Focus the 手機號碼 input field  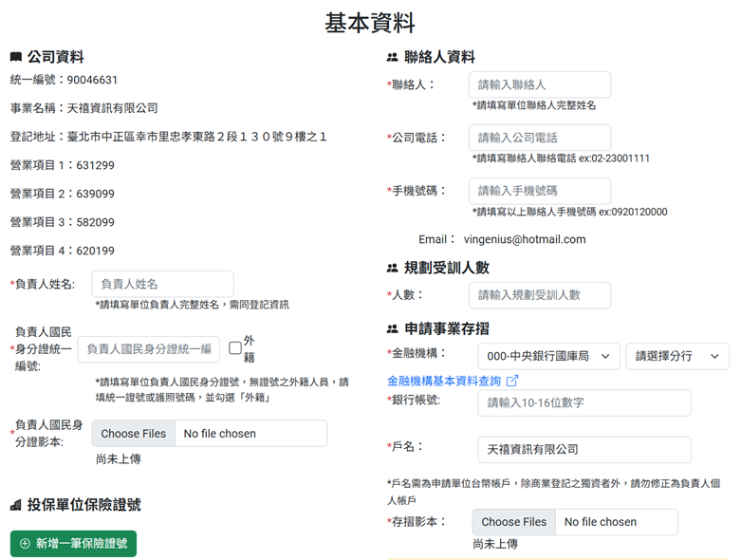(539, 191)
